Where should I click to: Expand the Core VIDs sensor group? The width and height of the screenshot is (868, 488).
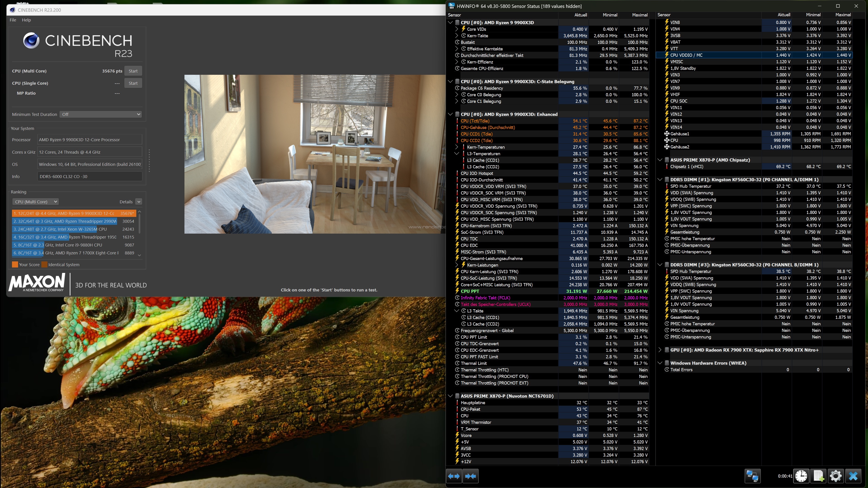457,29
